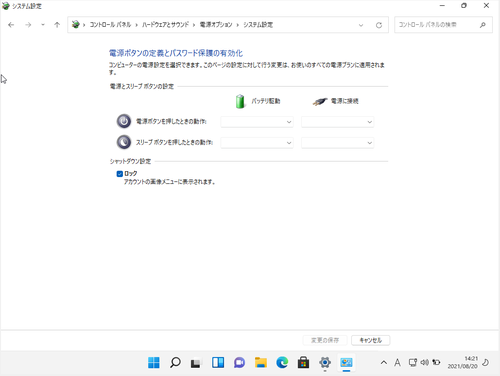The image size is (500, 376).
Task: Click the IME input mode A indicator
Action: 397,362
